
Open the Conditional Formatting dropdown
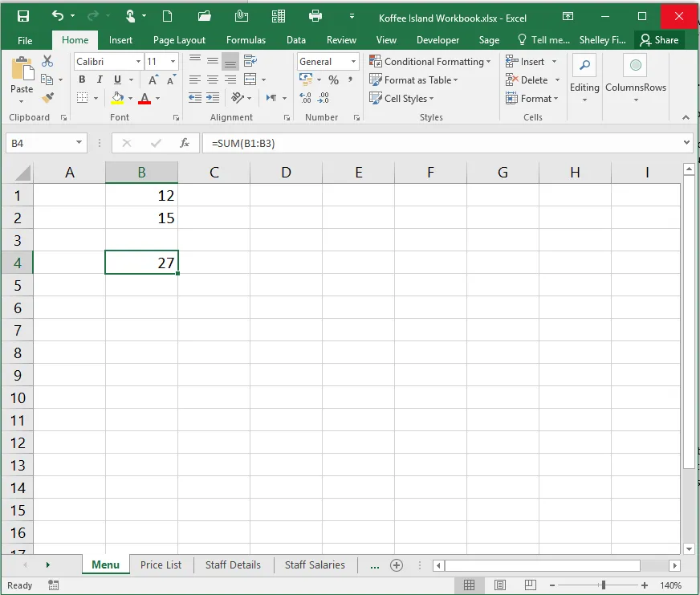(429, 62)
